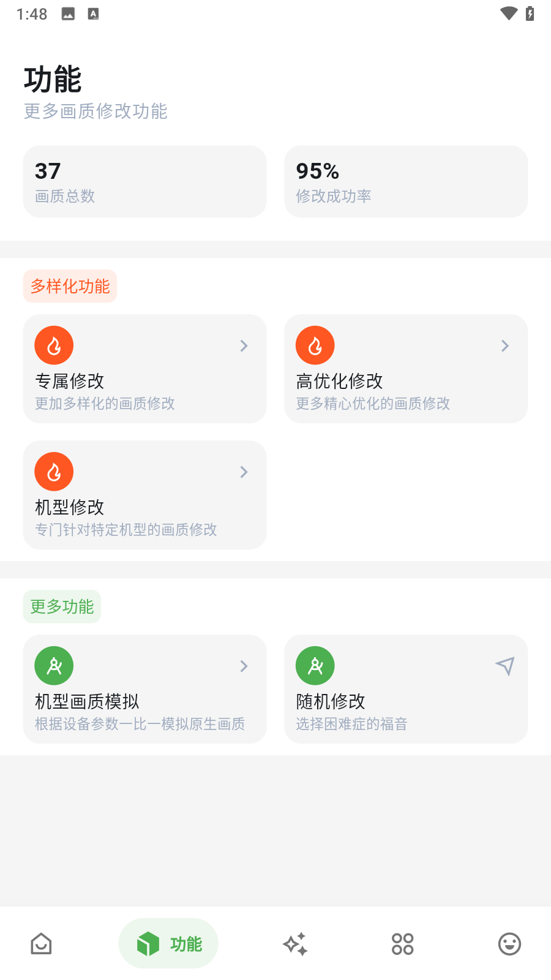Tap the flame icon on 机型修改 card
Image resolution: width=551 pixels, height=980 pixels.
click(54, 472)
